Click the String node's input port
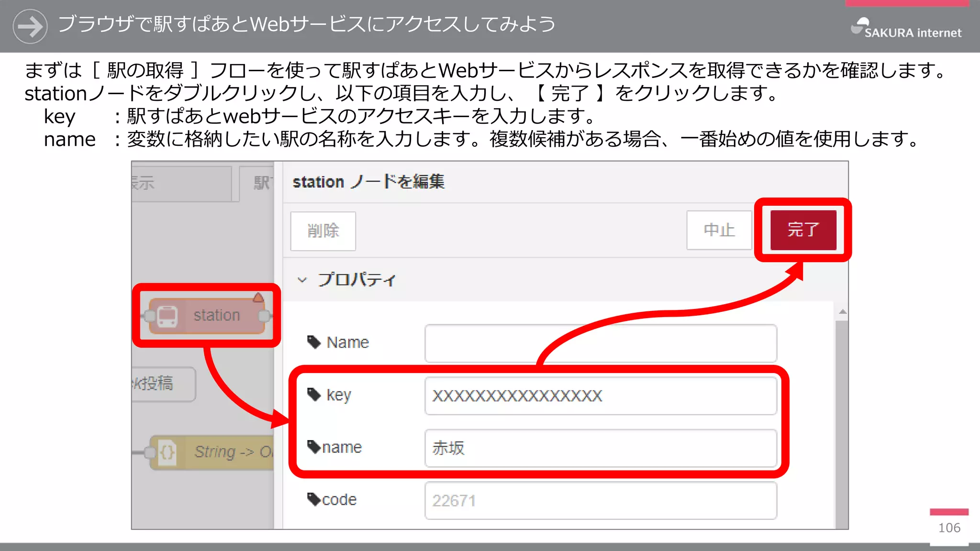 tap(150, 452)
